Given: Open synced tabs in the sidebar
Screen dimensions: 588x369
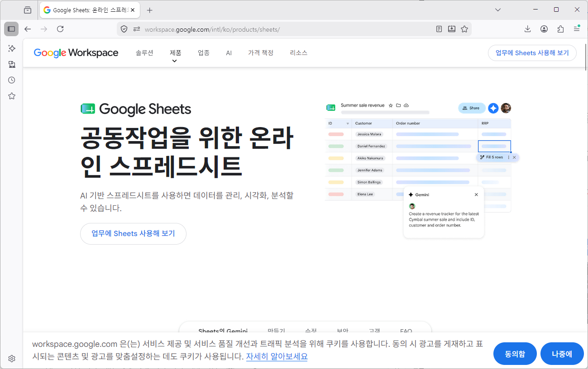Looking at the screenshot, I should click(x=12, y=64).
